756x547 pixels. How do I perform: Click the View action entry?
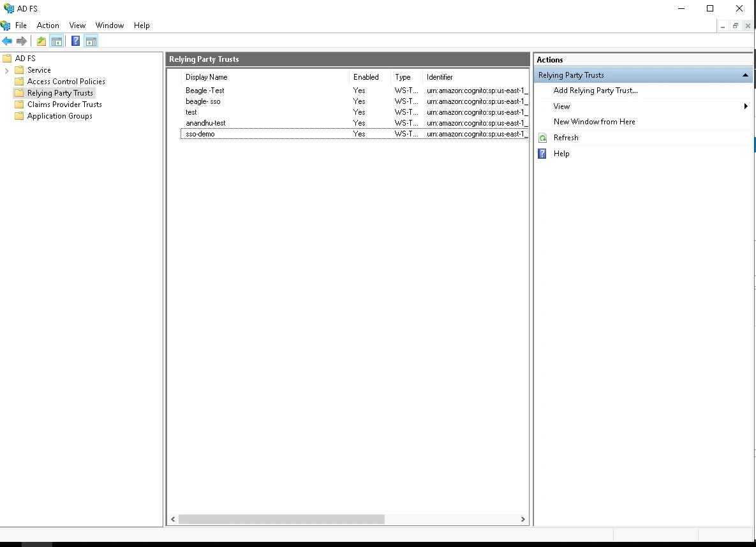coord(561,106)
